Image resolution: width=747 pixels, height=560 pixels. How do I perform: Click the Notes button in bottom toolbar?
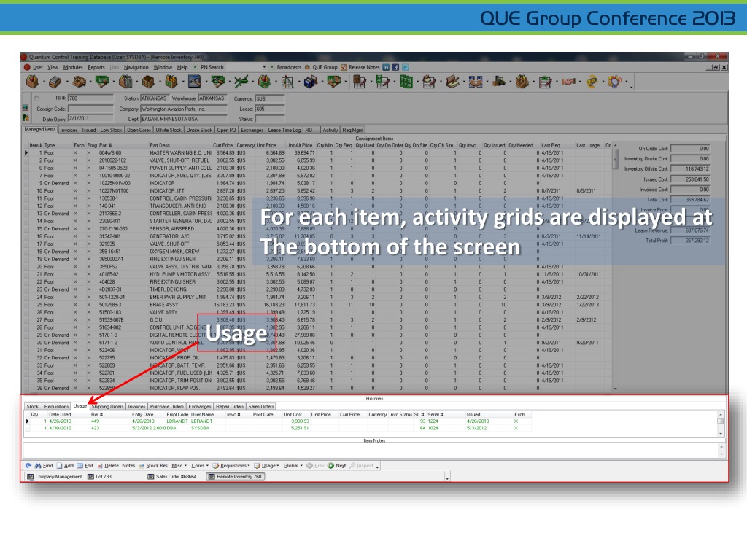[128, 466]
